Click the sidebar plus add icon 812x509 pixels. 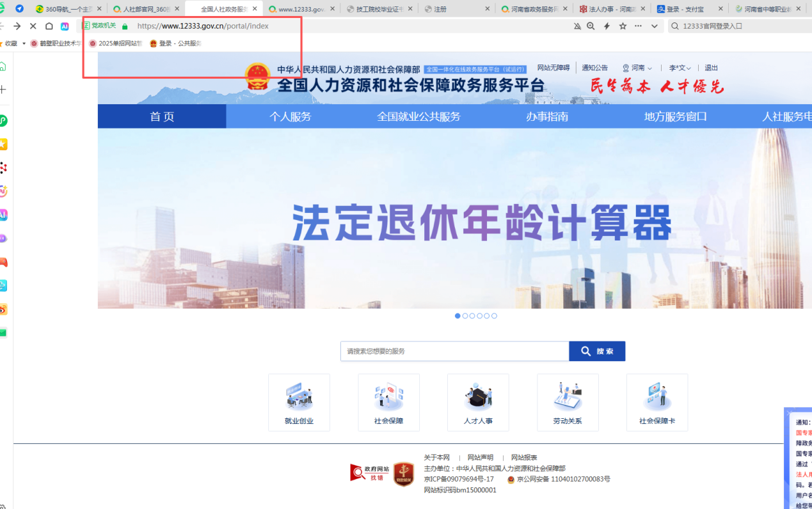(x=3, y=90)
